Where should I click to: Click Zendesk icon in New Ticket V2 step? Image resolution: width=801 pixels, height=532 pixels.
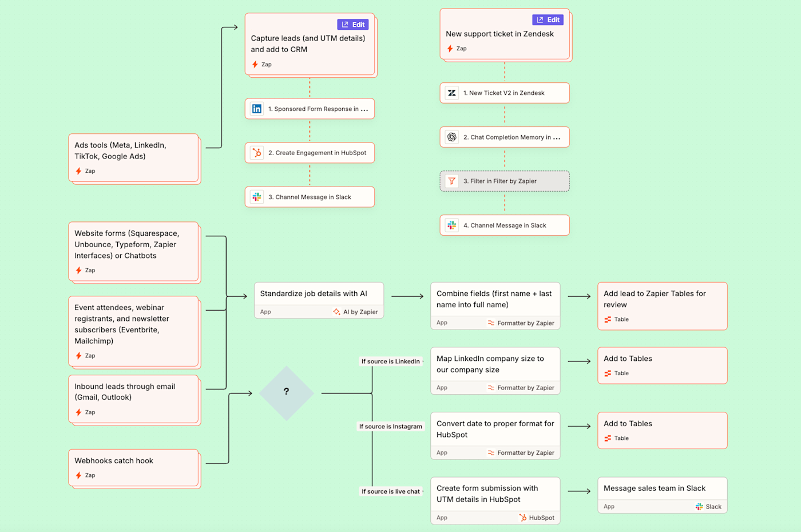[x=452, y=93]
